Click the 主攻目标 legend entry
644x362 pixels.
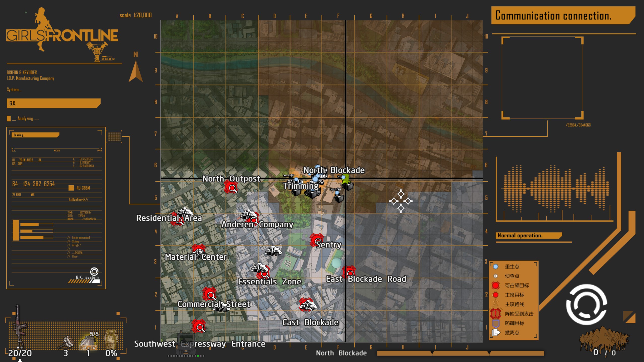508,295
